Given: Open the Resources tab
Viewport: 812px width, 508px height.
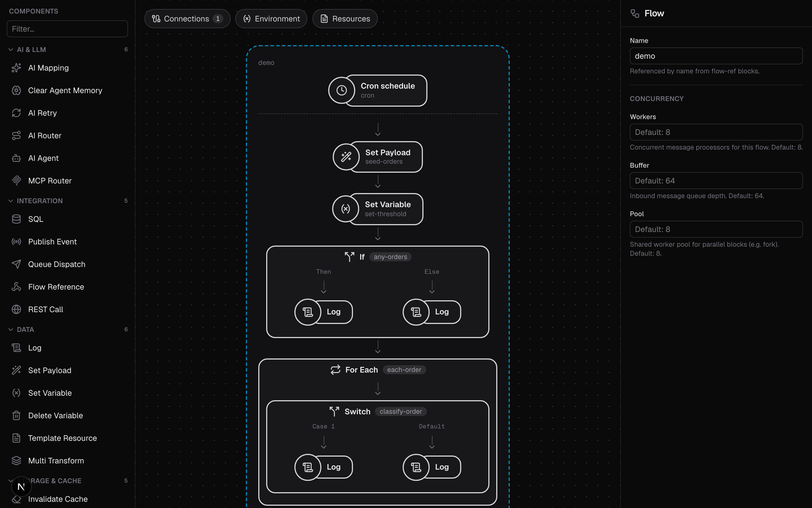Looking at the screenshot, I should [x=345, y=19].
